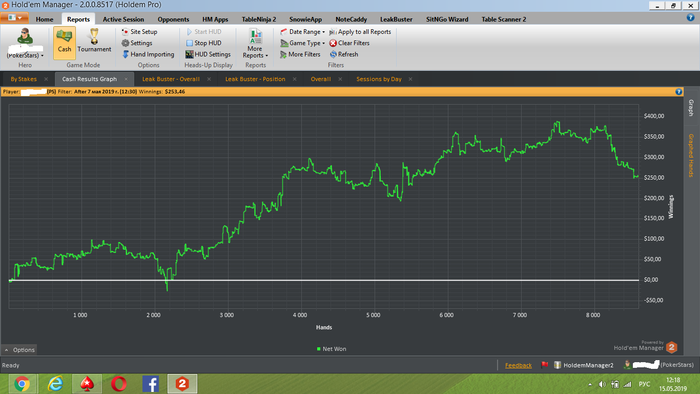Expand the Options panel
This screenshot has height=394, width=700.
pyautogui.click(x=19, y=350)
